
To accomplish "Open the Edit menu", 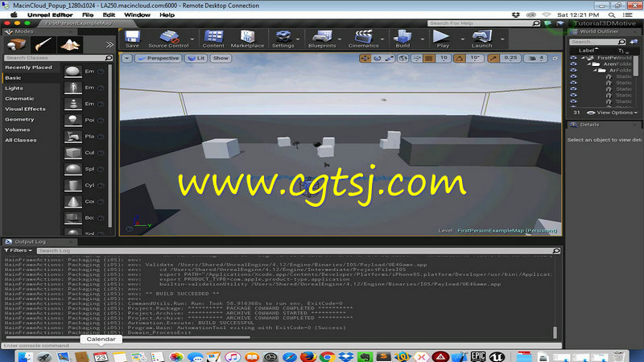I will (109, 14).
